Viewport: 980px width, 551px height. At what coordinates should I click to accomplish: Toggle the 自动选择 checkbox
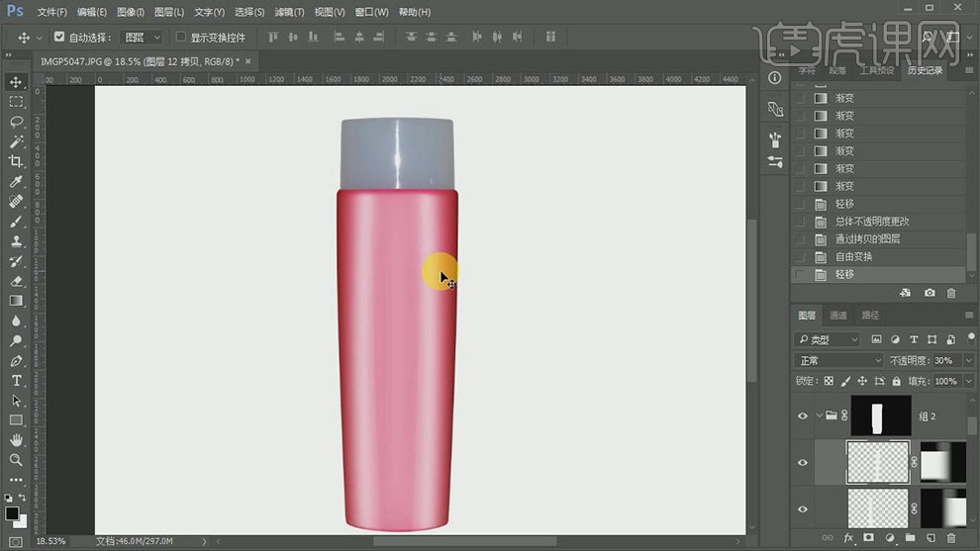point(59,37)
